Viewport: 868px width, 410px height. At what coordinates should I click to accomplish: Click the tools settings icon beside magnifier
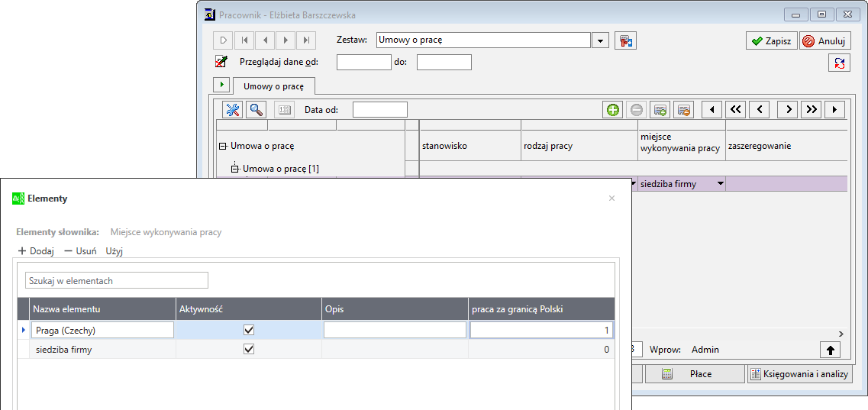233,110
